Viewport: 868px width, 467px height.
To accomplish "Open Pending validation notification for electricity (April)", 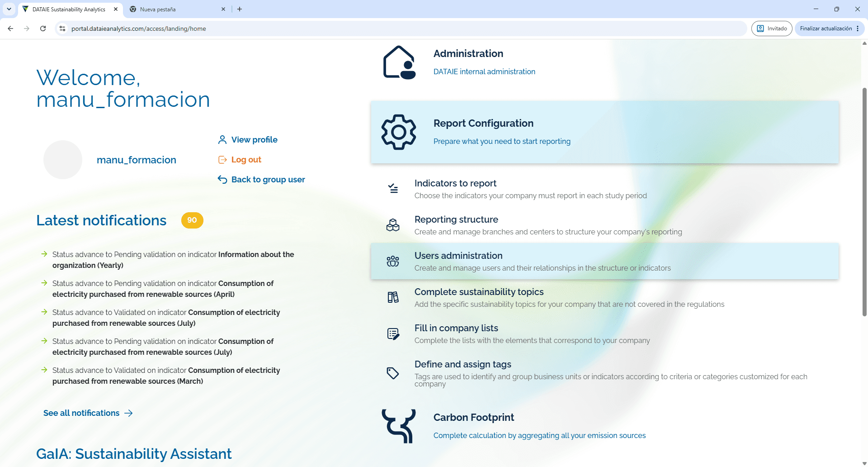I will 163,289.
